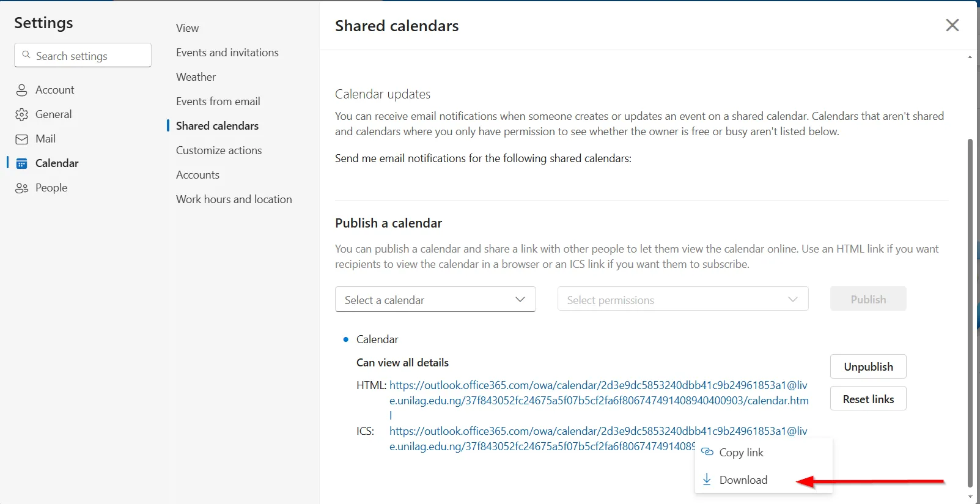Click the People icon in sidebar
980x504 pixels.
21,188
